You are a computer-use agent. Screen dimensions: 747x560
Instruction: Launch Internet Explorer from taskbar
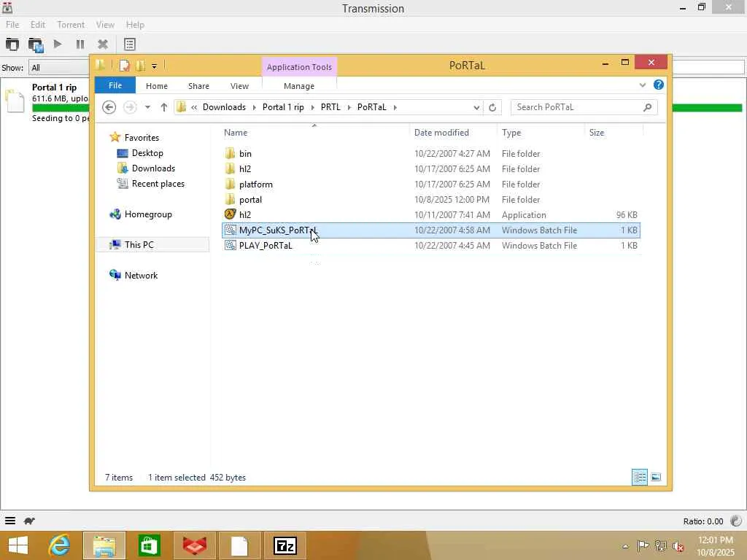(x=59, y=545)
